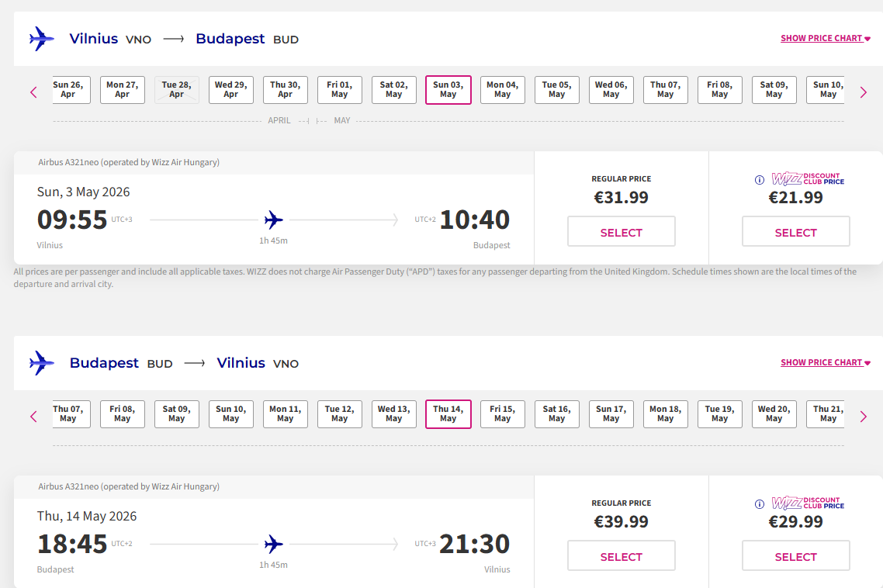Click info icon beside return Discount Club price
Screen dimensions: 883x588
pyautogui.click(x=760, y=504)
